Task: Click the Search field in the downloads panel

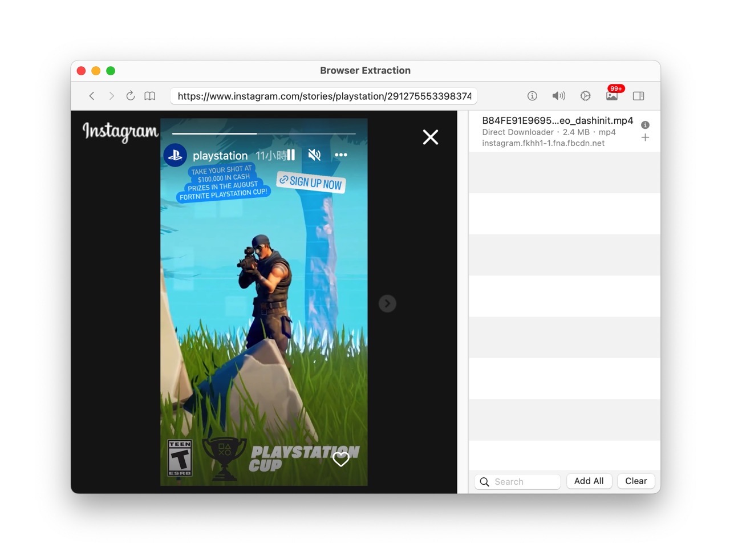Action: (x=518, y=482)
